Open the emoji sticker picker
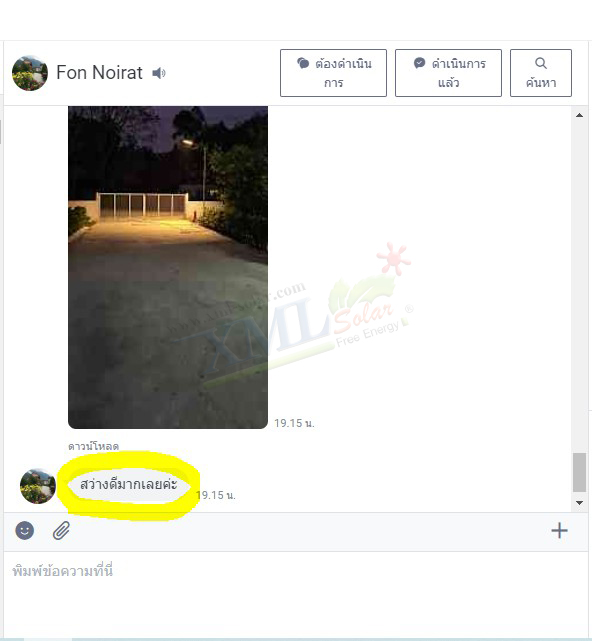This screenshot has width=592, height=641. pyautogui.click(x=25, y=531)
